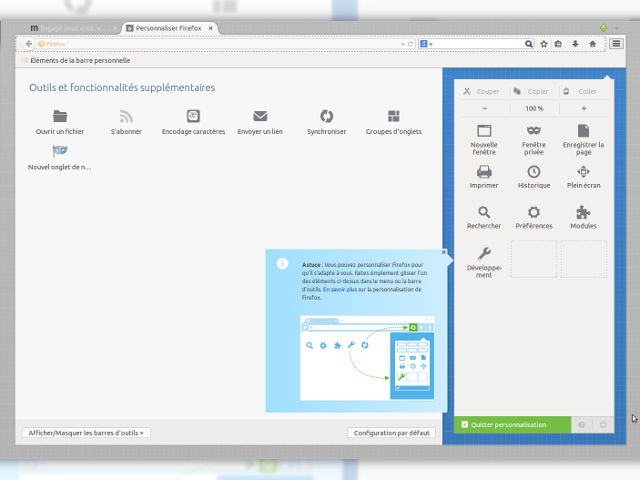Click Quitter personnalisation
This screenshot has height=480, width=640.
(512, 425)
